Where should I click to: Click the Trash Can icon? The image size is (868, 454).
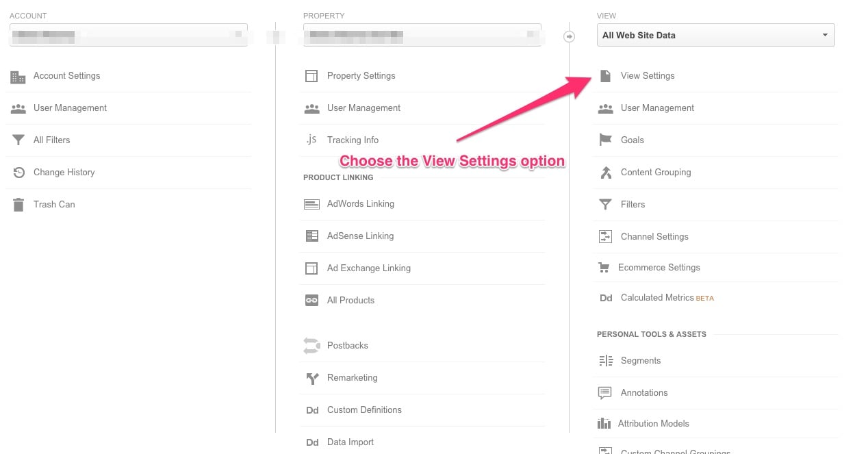(18, 204)
